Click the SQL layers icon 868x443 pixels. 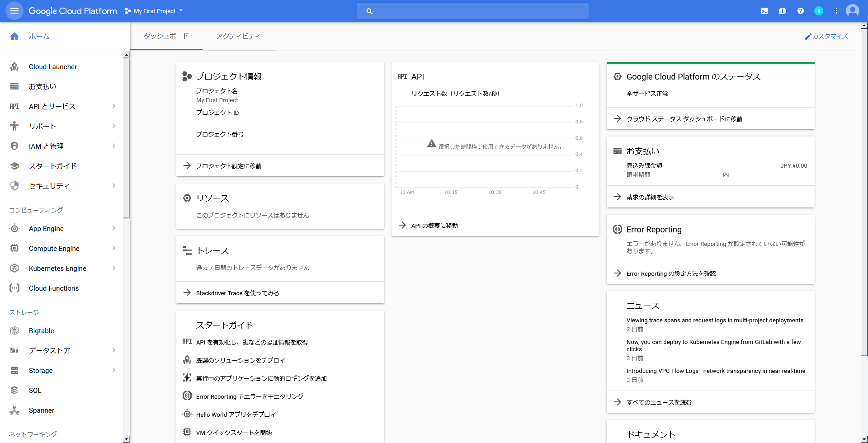[x=14, y=390]
